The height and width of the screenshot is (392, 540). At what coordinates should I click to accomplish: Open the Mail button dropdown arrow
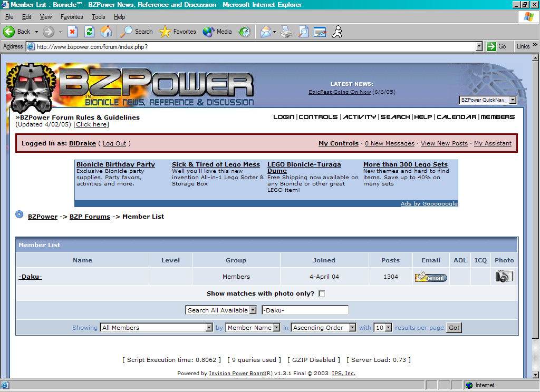[274, 32]
